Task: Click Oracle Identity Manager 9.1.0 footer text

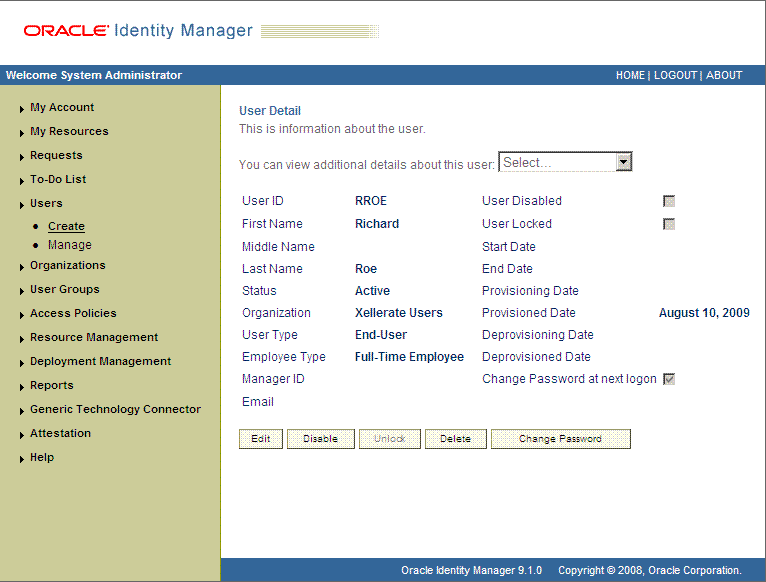Action: (471, 570)
